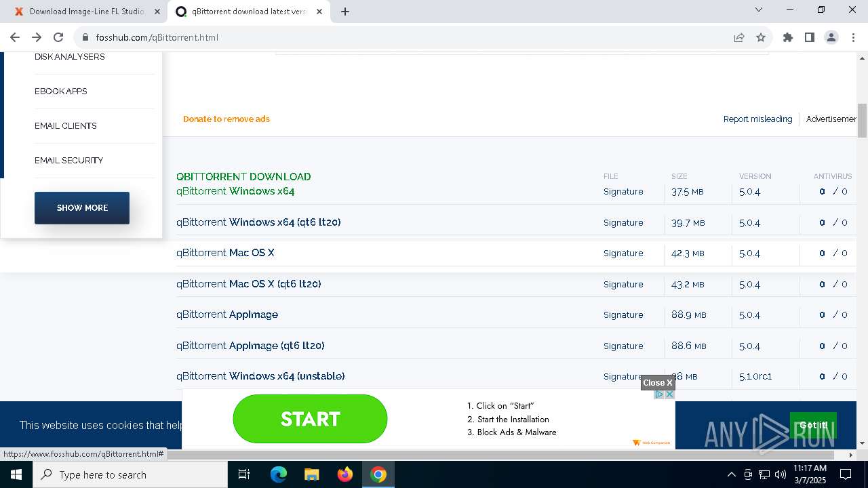This screenshot has width=868, height=488.
Task: Open Signature for Windows x64 row
Action: tap(623, 192)
